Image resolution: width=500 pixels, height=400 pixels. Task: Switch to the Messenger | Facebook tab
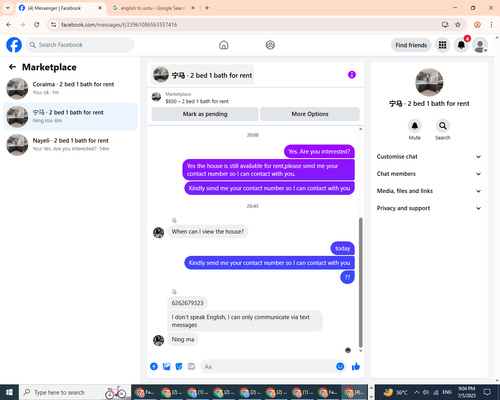(x=61, y=8)
